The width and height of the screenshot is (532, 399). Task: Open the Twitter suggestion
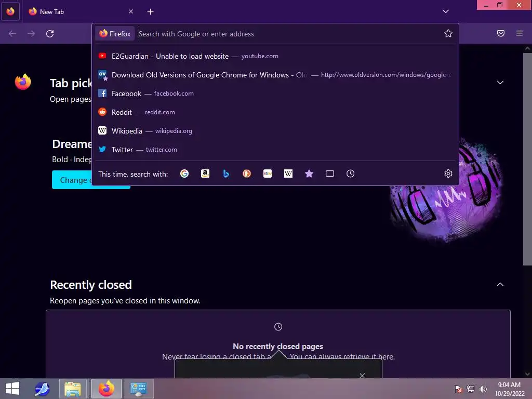[x=275, y=149]
